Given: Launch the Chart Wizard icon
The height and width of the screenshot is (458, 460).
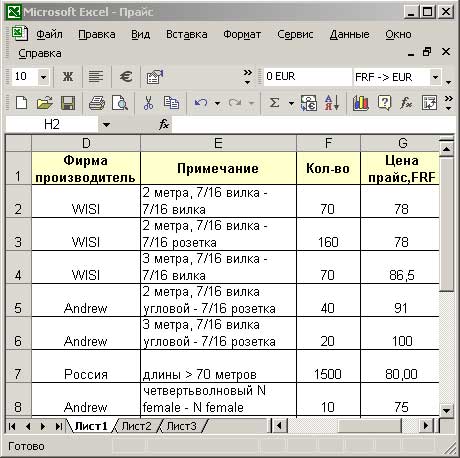Looking at the screenshot, I should tap(361, 103).
